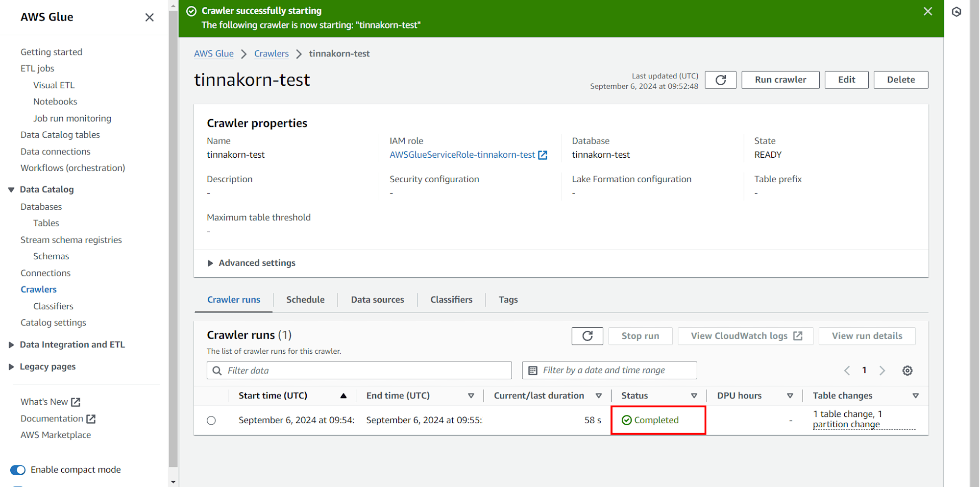The image size is (980, 487).
Task: Open Visual ETL in sidebar
Action: 54,85
